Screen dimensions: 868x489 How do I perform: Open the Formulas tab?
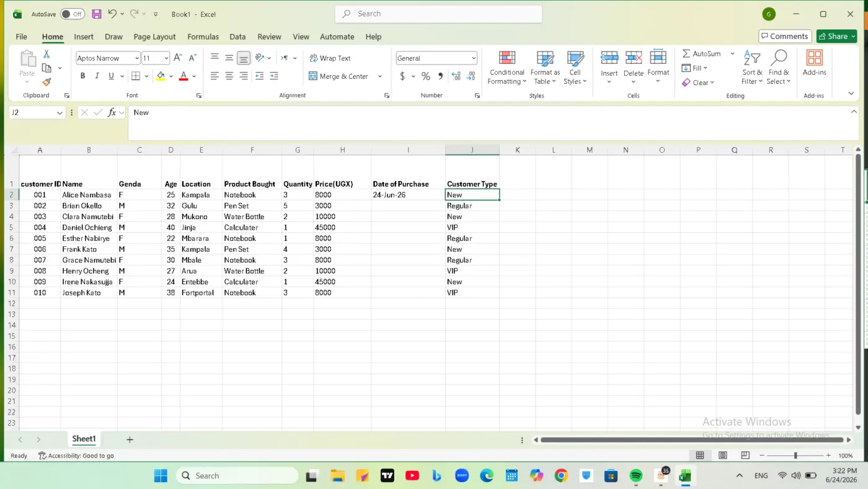pos(203,37)
